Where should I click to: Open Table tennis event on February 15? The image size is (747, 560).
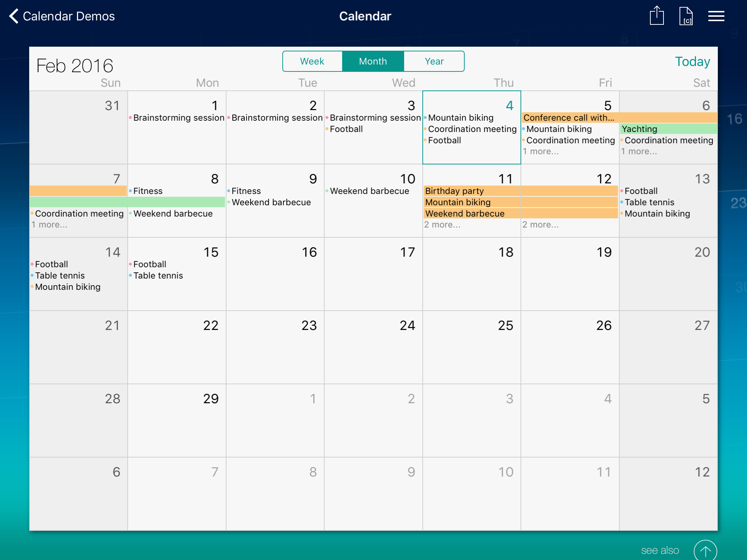click(158, 275)
